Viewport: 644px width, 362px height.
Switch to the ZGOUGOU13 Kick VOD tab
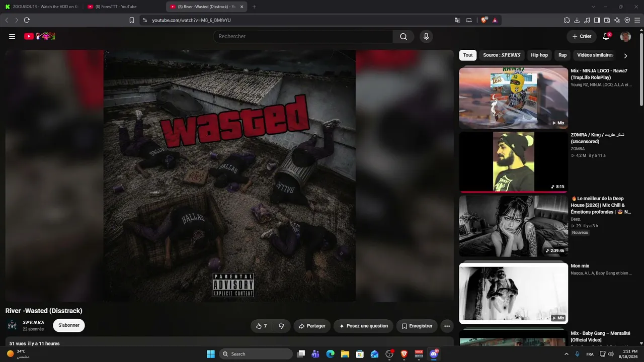41,7
